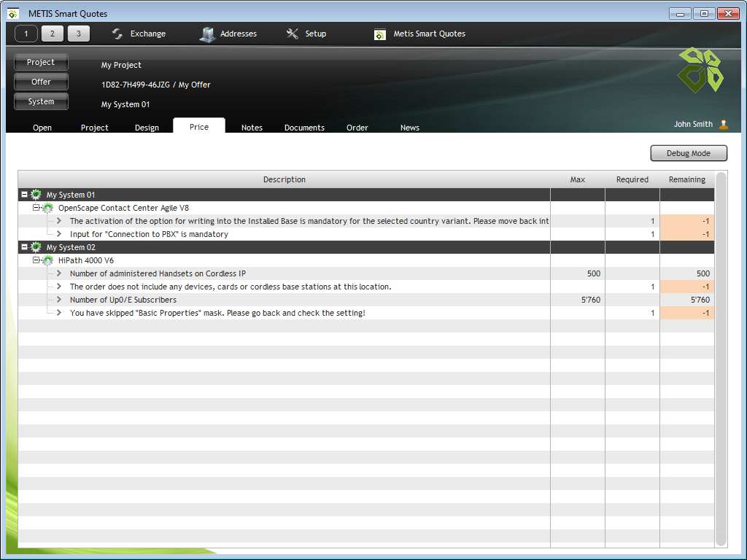Switch to the Project tab
Viewport: 747px width, 560px height.
[x=94, y=128]
